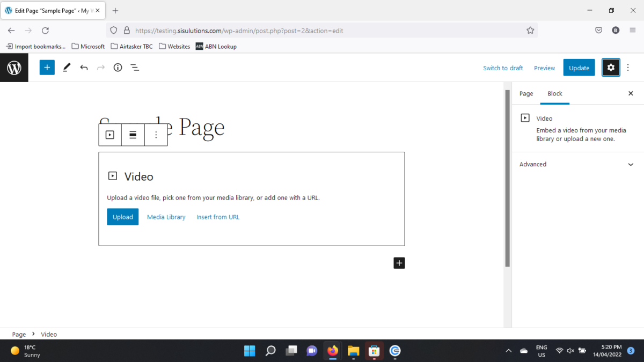Screen dimensions: 644x362
Task: Open the Media Library
Action: click(x=166, y=217)
